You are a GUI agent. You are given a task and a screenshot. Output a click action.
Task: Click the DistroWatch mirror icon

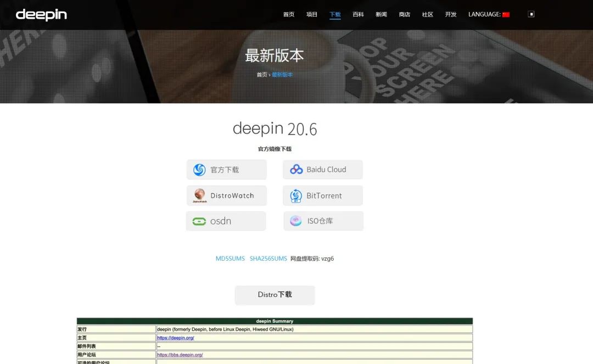(200, 195)
